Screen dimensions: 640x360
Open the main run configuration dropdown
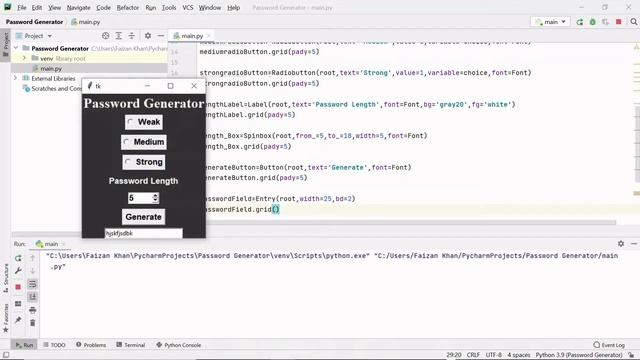pyautogui.click(x=550, y=22)
